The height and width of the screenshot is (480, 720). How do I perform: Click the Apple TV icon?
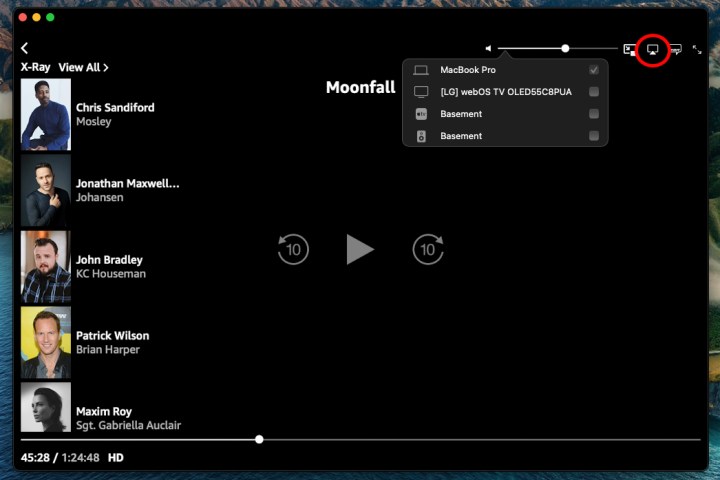421,114
